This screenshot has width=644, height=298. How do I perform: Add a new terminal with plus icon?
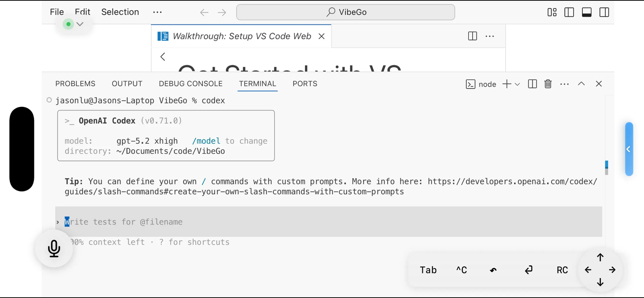(507, 84)
